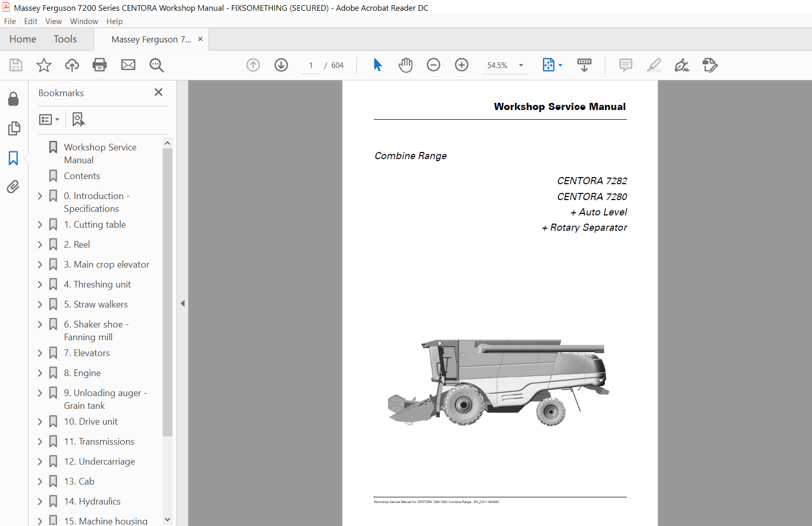The height and width of the screenshot is (526, 812).
Task: Show page thumbnails panel
Action: click(14, 128)
